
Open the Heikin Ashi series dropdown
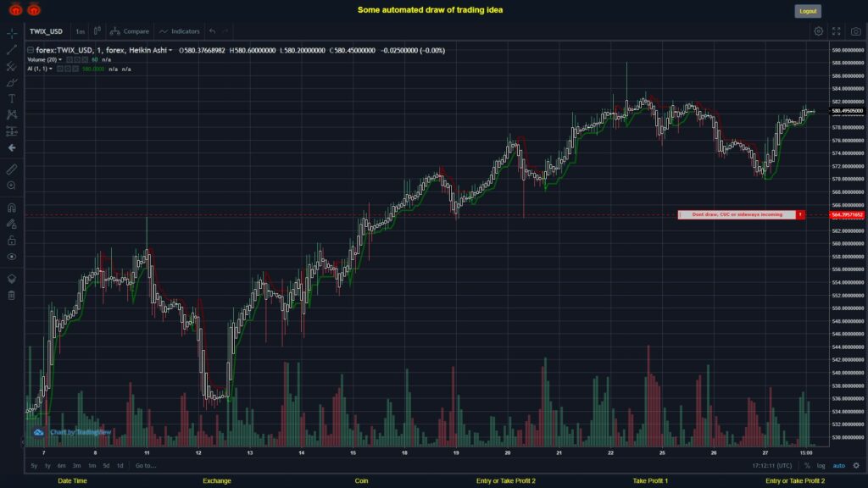pos(170,50)
